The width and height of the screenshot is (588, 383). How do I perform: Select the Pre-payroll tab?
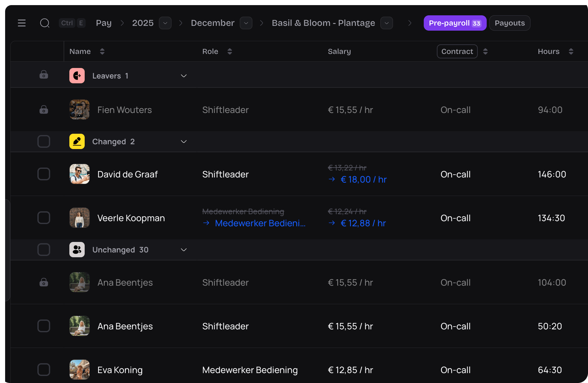[x=455, y=23]
